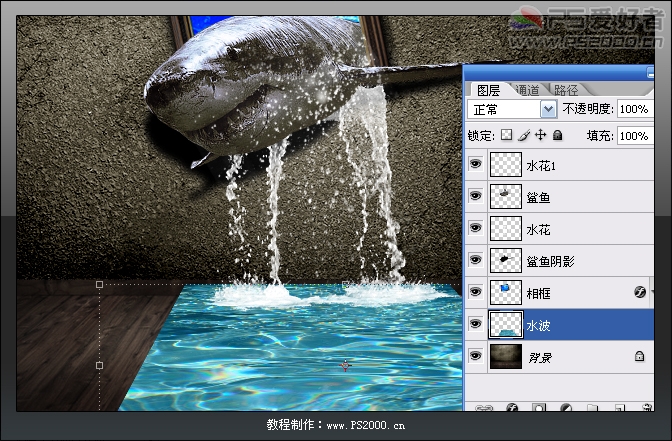This screenshot has width=672, height=441.
Task: Select the 水花1 layer thumbnail
Action: pos(506,164)
